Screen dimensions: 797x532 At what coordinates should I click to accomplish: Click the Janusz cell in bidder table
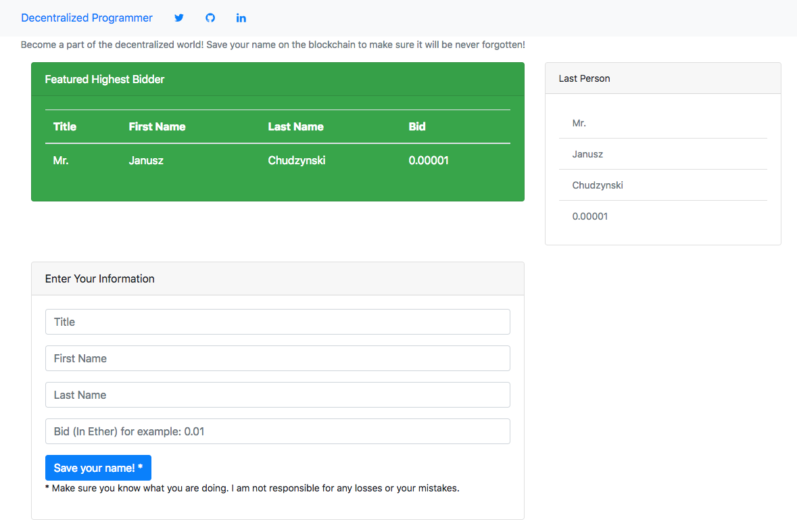(x=146, y=161)
